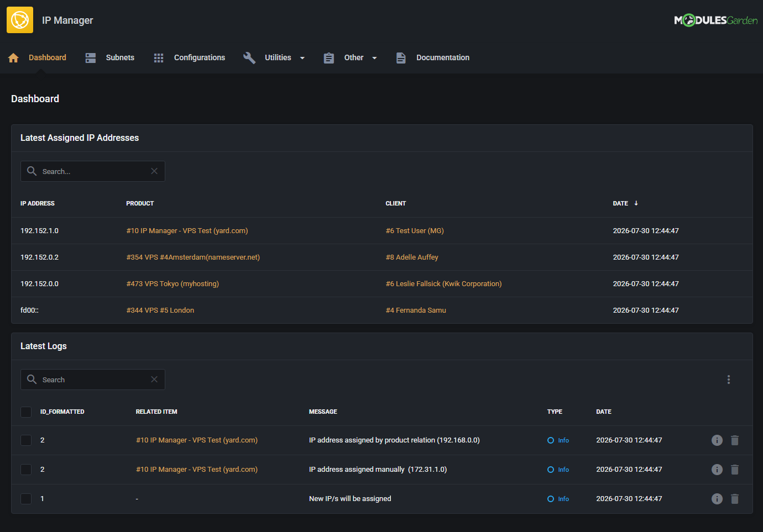Click the Other clipboard icon
763x532 pixels.
pyautogui.click(x=329, y=58)
